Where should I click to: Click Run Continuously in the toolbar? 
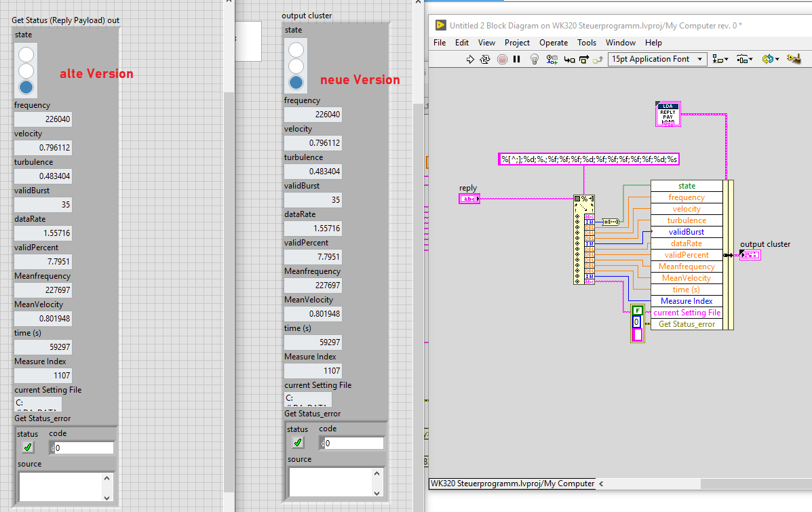[x=485, y=60]
